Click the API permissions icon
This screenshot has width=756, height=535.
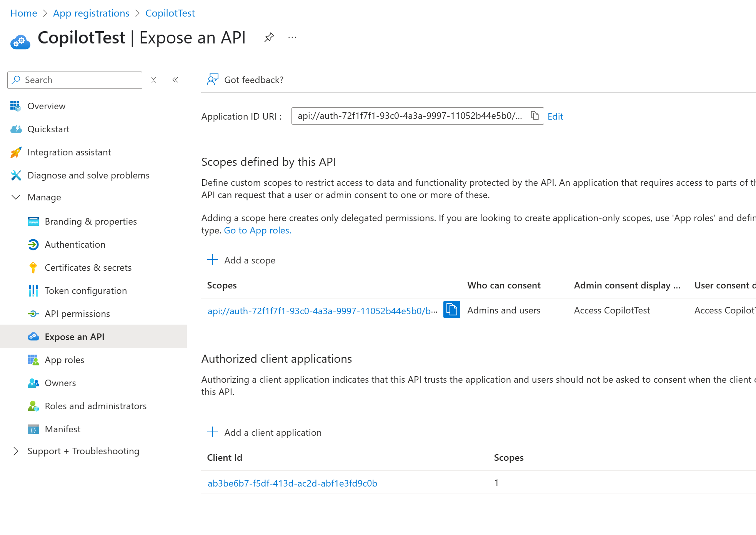[33, 314]
